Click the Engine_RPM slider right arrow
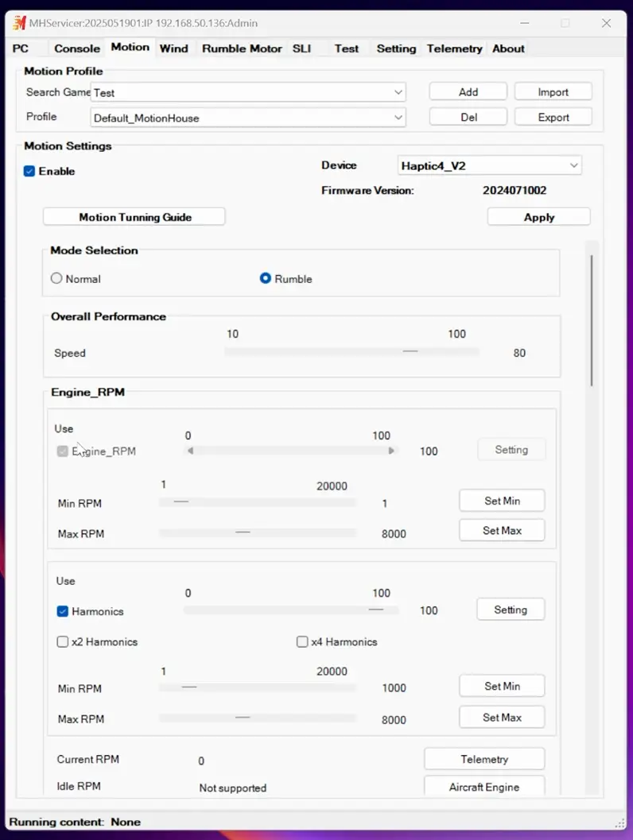The width and height of the screenshot is (633, 840). [391, 451]
